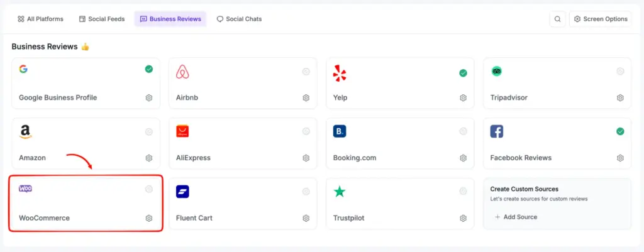Click the AliExpress card label
The image size is (644, 252).
pos(194,158)
